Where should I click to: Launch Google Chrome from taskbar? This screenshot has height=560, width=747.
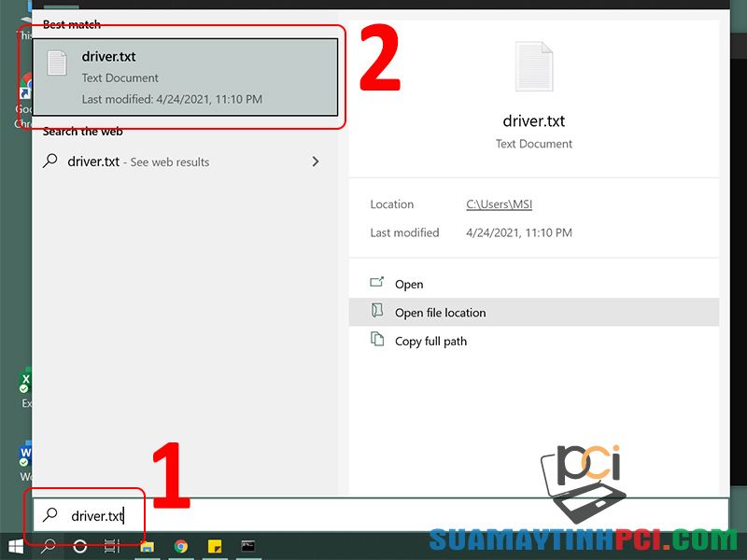181,546
